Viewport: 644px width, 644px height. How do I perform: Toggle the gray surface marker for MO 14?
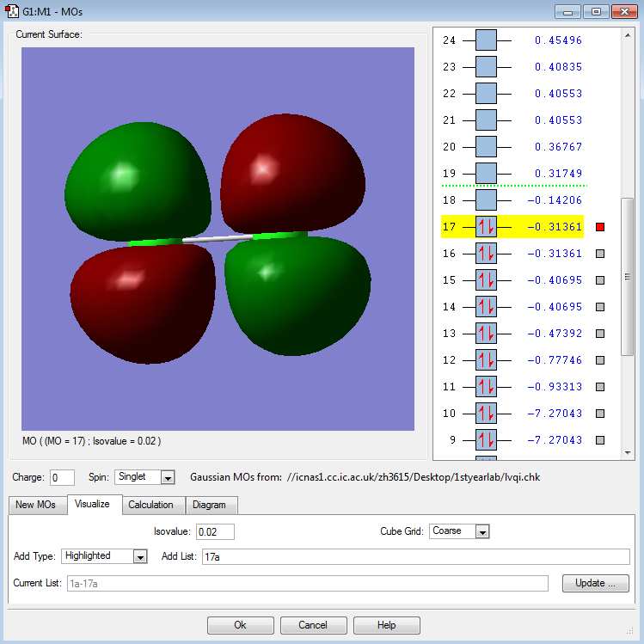coord(600,307)
